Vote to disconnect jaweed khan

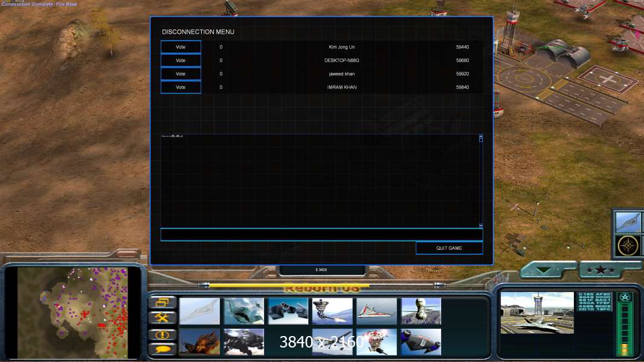181,74
